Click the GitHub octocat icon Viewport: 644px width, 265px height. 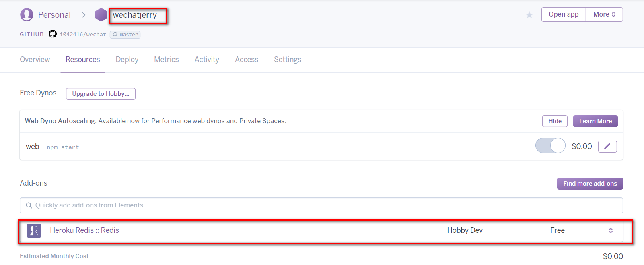click(53, 34)
